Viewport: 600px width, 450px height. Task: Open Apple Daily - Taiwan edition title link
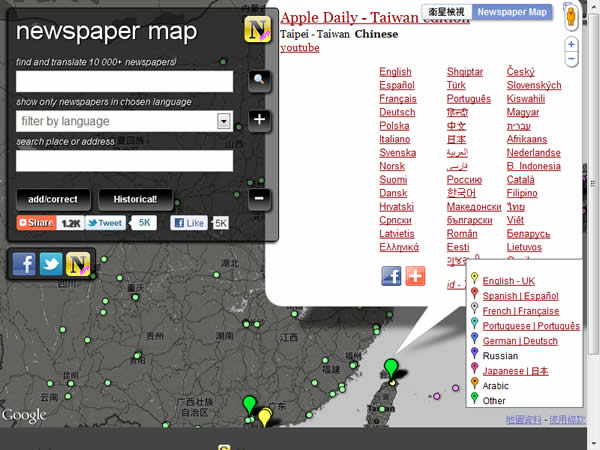[375, 18]
